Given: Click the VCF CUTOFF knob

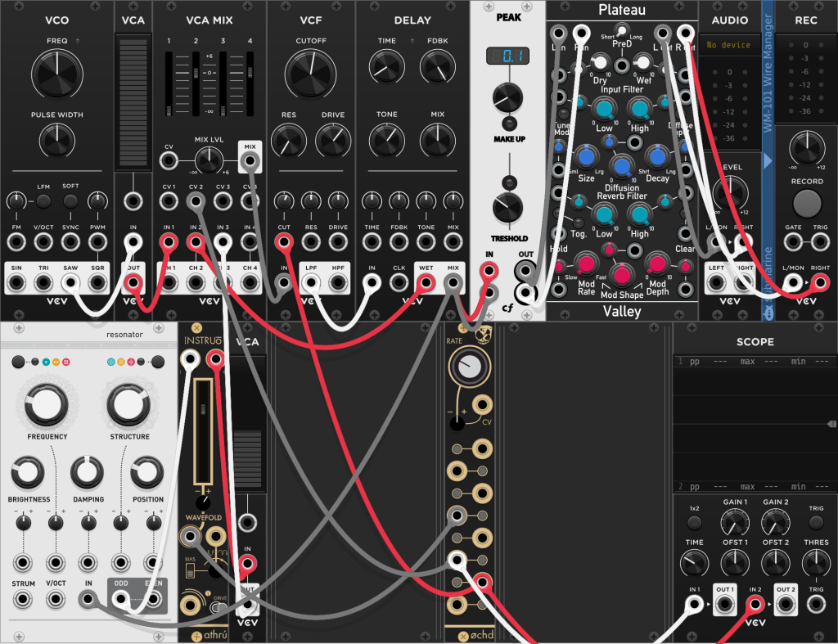Looking at the screenshot, I should point(310,74).
